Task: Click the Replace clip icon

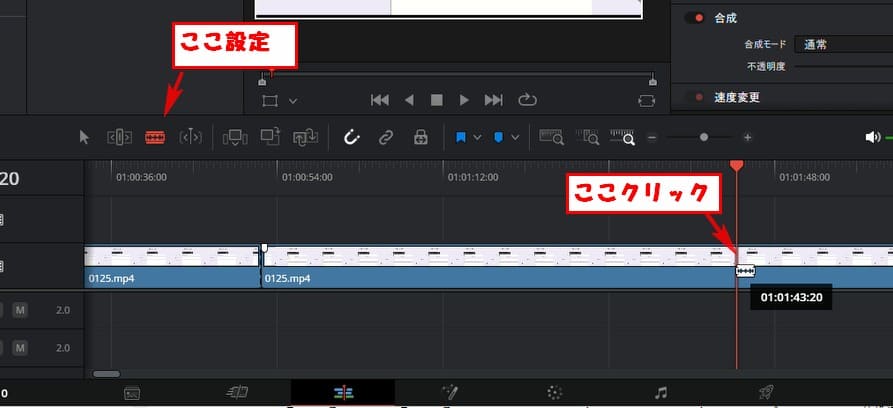Action: coord(305,137)
